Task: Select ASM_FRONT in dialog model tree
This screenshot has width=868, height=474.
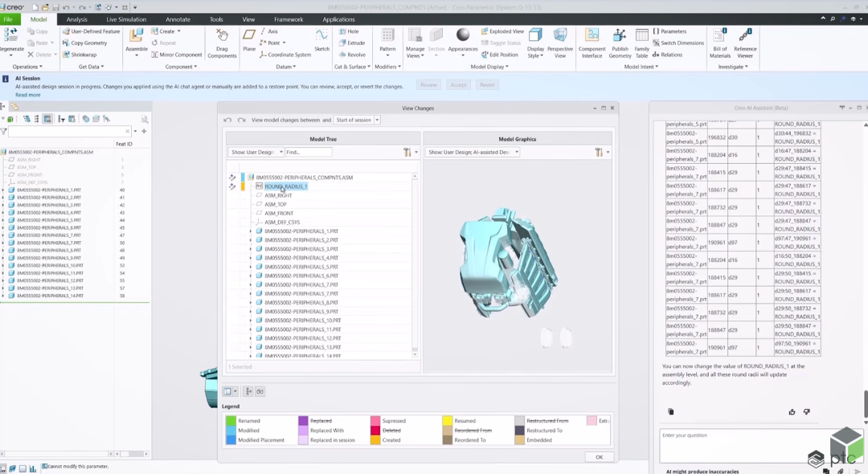Action: pyautogui.click(x=279, y=213)
